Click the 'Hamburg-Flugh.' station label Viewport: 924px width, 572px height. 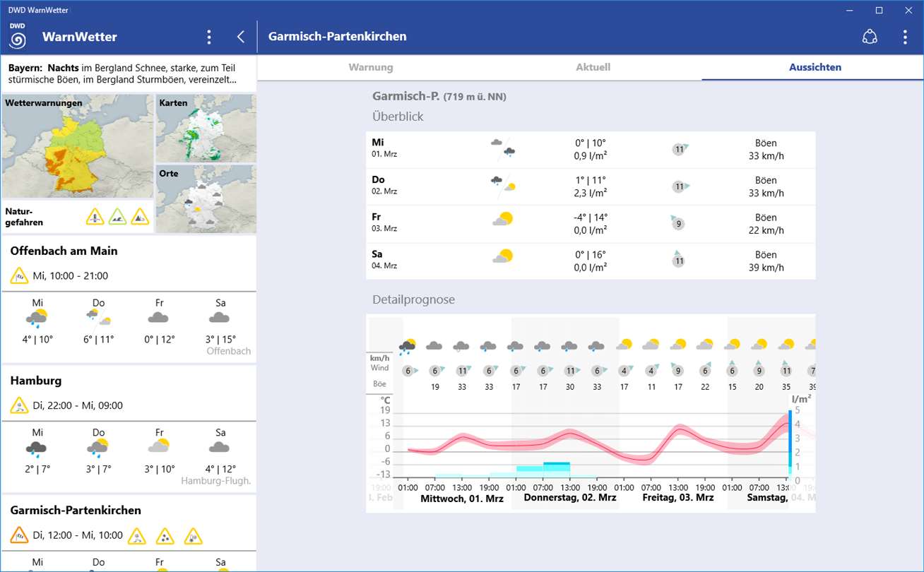(216, 481)
